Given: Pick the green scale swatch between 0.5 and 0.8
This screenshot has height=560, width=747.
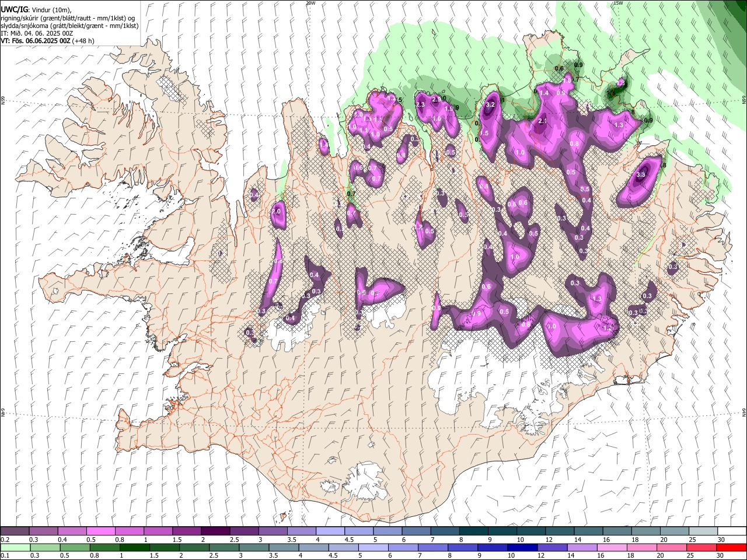Looking at the screenshot, I should (x=75, y=548).
